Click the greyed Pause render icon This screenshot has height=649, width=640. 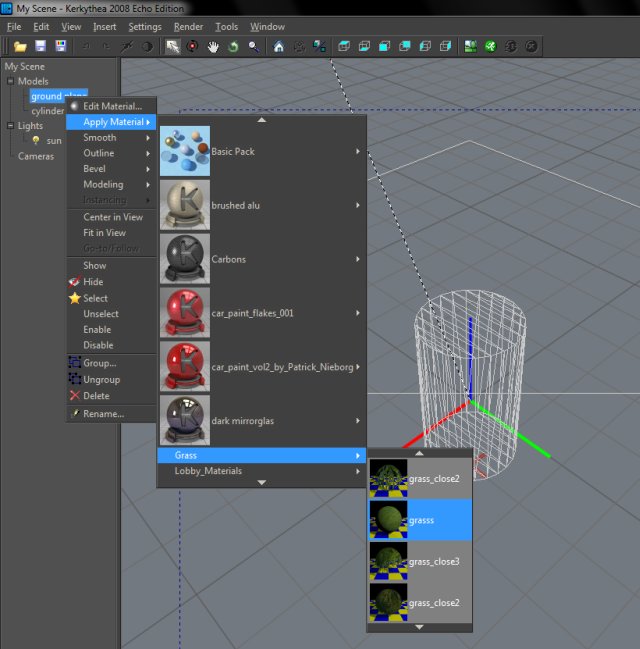coord(511,46)
